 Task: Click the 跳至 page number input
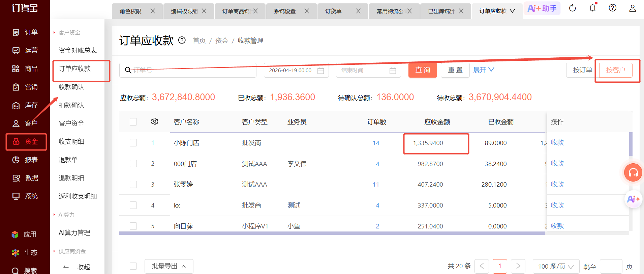click(611, 266)
